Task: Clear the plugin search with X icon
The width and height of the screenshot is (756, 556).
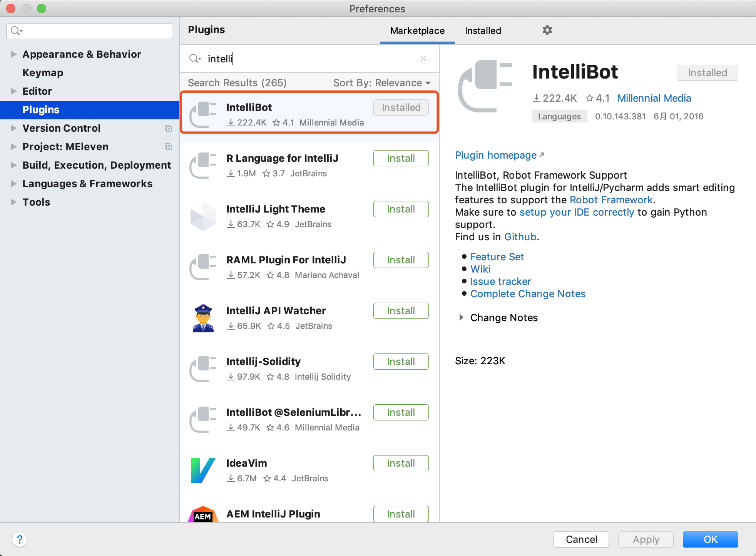Action: pos(423,59)
